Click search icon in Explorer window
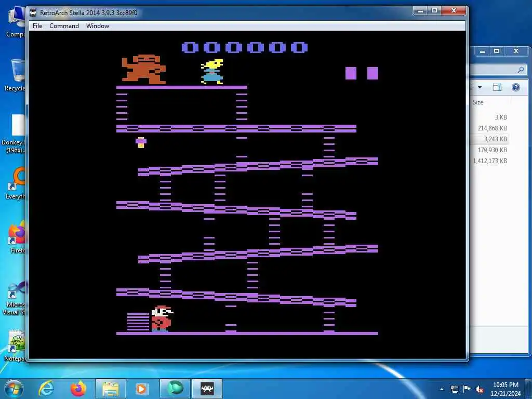 521,70
